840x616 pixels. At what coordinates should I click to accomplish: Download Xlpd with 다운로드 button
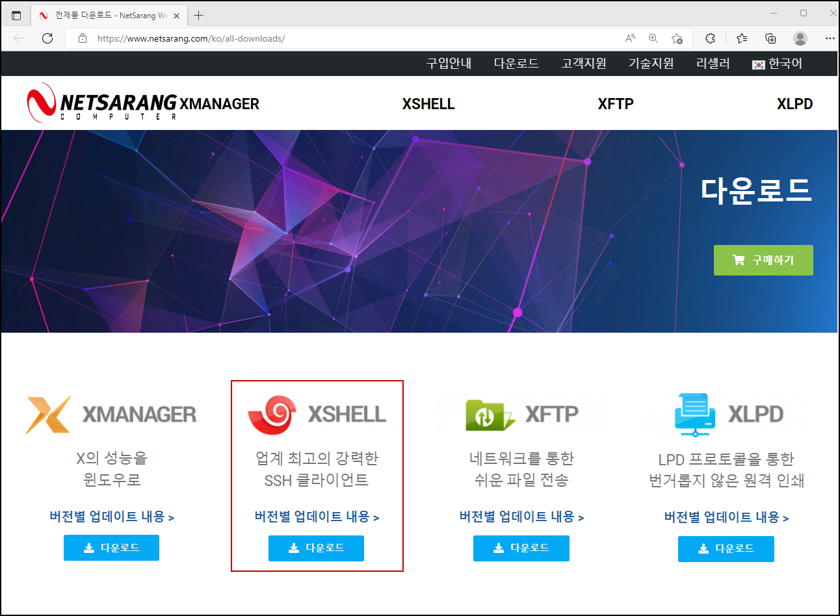pyautogui.click(x=726, y=549)
